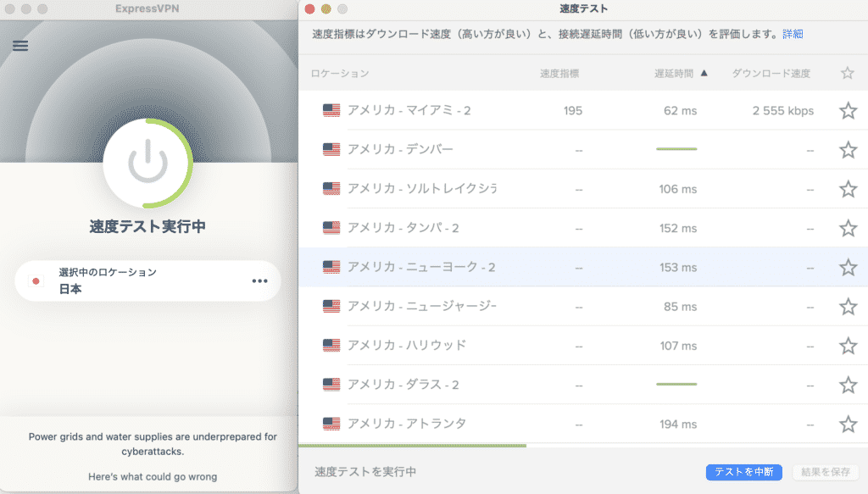Open location options three-dots menu
The width and height of the screenshot is (868, 494).
pos(259,281)
